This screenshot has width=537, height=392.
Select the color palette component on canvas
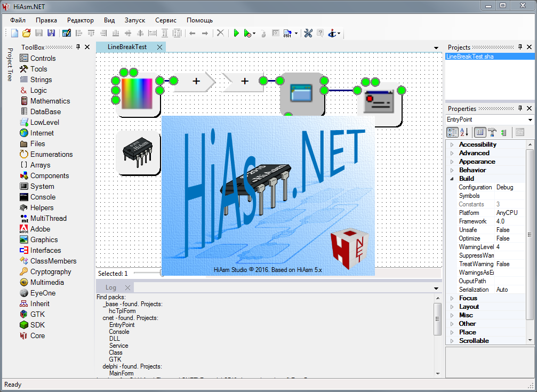137,93
